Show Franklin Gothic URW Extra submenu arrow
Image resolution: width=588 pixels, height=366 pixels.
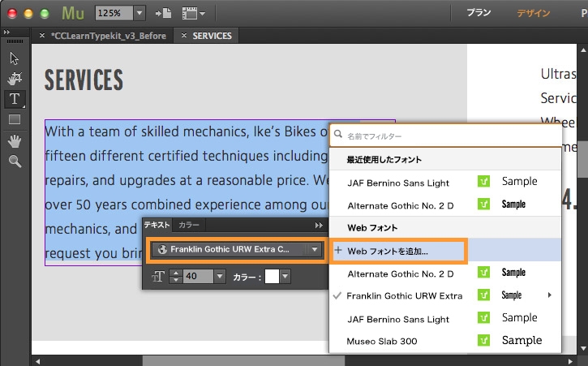pos(549,295)
